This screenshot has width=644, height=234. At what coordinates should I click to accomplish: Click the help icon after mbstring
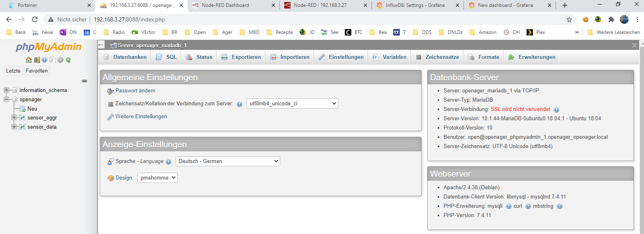pos(560,206)
